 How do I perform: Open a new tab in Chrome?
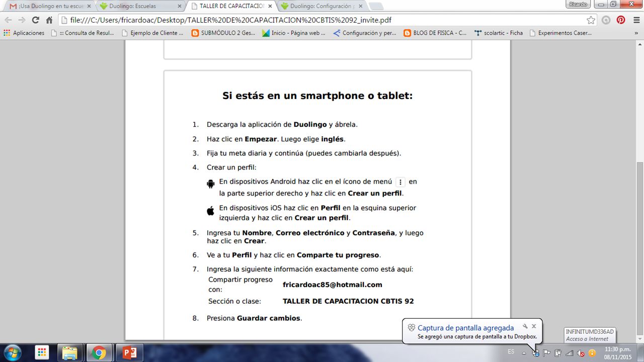point(376,6)
